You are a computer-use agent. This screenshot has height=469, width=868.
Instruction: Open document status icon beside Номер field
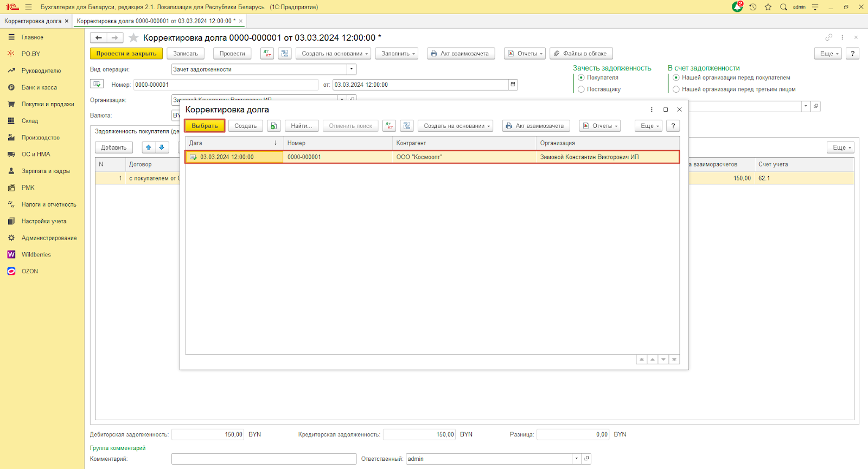point(97,84)
